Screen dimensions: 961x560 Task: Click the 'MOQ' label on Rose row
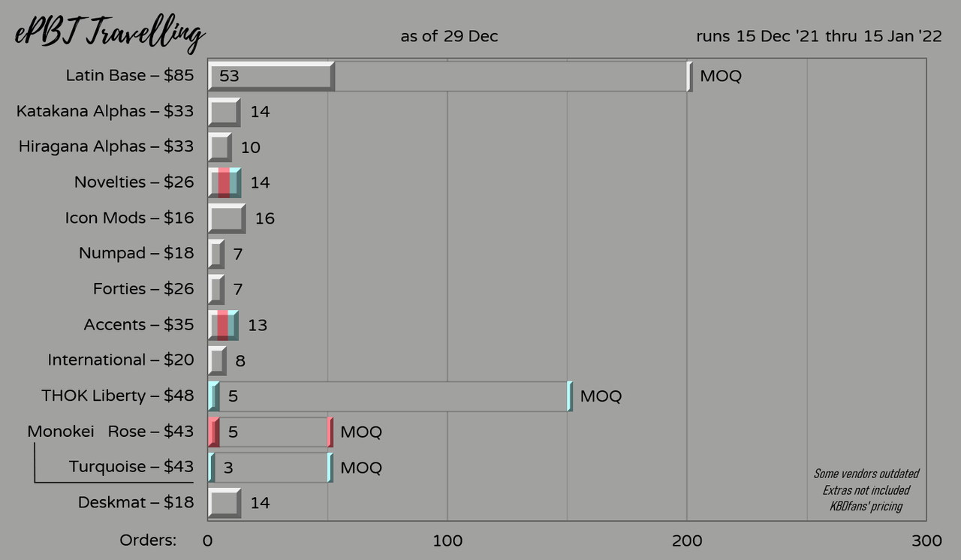coord(361,432)
